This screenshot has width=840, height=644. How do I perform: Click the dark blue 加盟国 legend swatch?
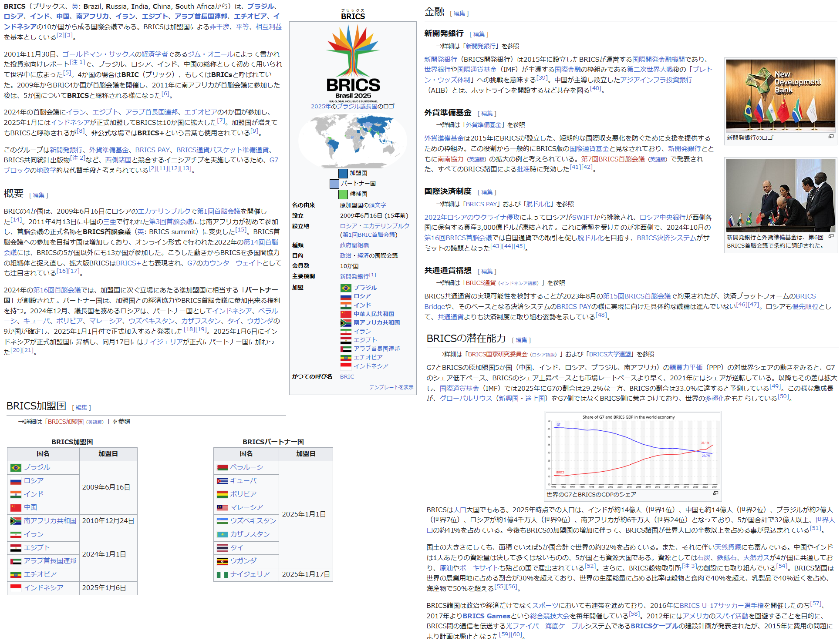point(343,174)
